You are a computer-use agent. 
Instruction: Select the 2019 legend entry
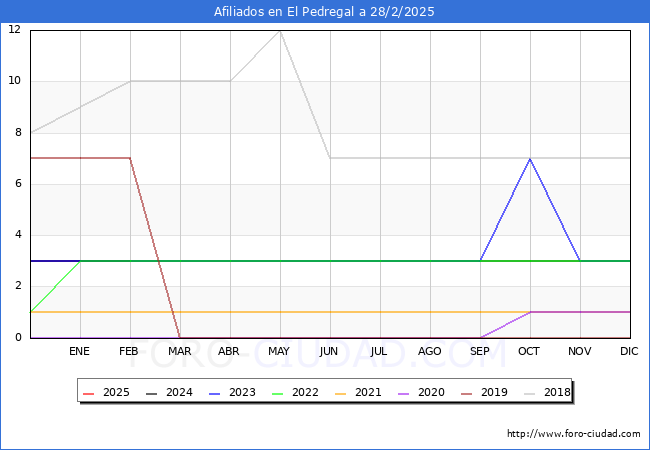[484, 392]
